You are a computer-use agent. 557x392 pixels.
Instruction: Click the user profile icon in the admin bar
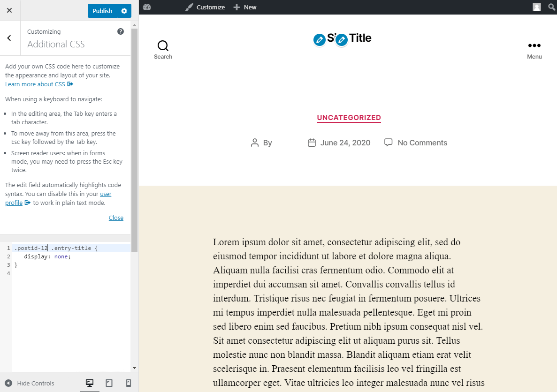coord(536,7)
